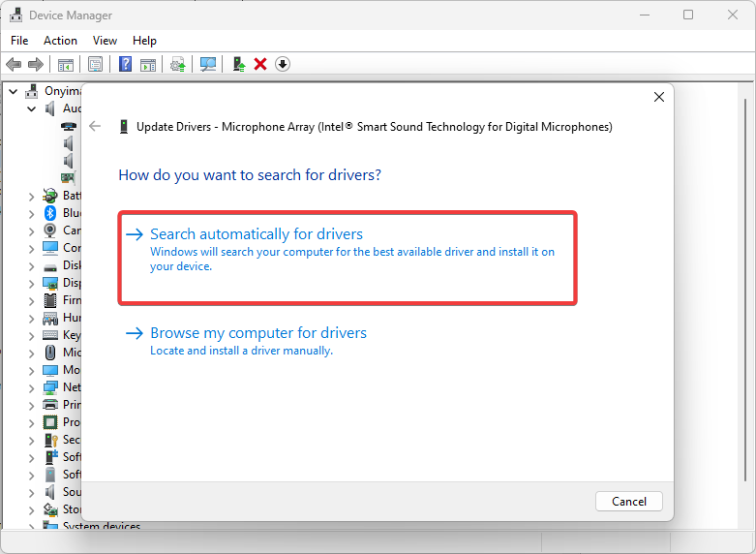Viewport: 756px width, 554px height.
Task: Show the console tree pane icon
Action: point(66,64)
